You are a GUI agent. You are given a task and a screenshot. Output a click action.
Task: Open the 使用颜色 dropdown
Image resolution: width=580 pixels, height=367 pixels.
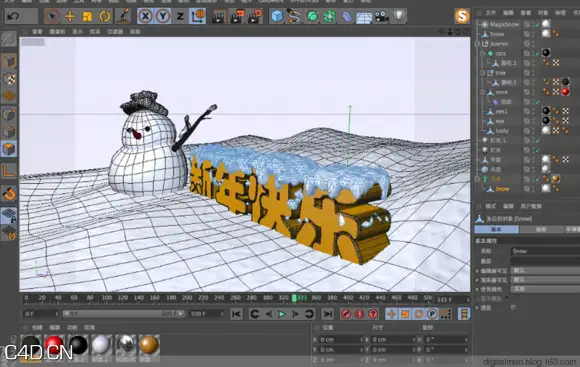(545, 289)
